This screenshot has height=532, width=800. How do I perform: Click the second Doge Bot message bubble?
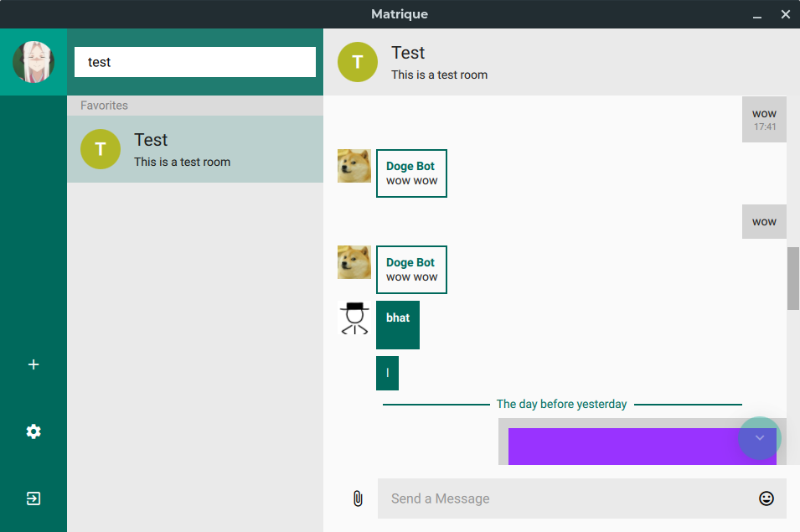411,270
